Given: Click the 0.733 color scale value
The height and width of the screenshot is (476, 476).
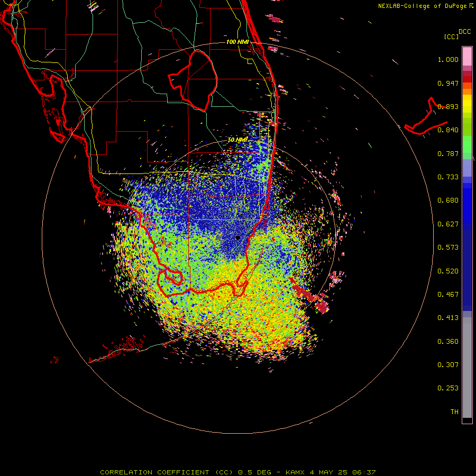Looking at the screenshot, I should coord(448,177).
